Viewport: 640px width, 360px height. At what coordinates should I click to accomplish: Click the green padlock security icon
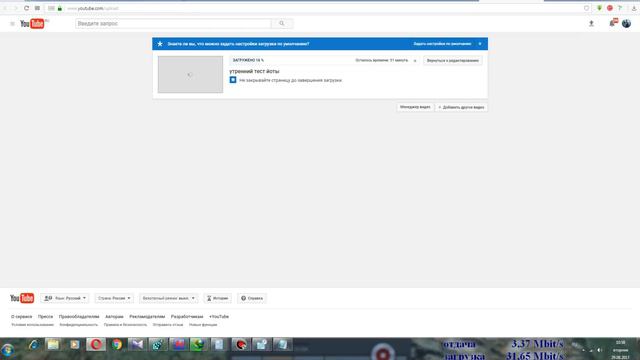(60, 8)
